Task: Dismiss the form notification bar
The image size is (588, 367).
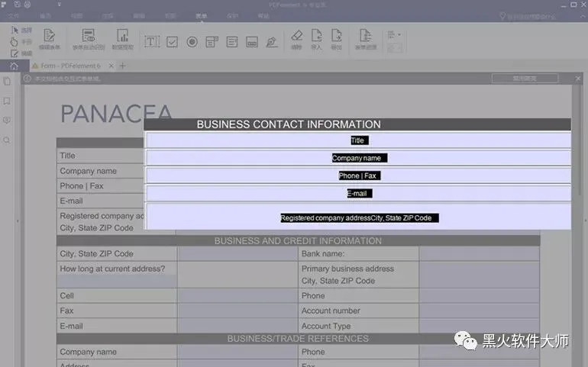Action: tap(578, 79)
